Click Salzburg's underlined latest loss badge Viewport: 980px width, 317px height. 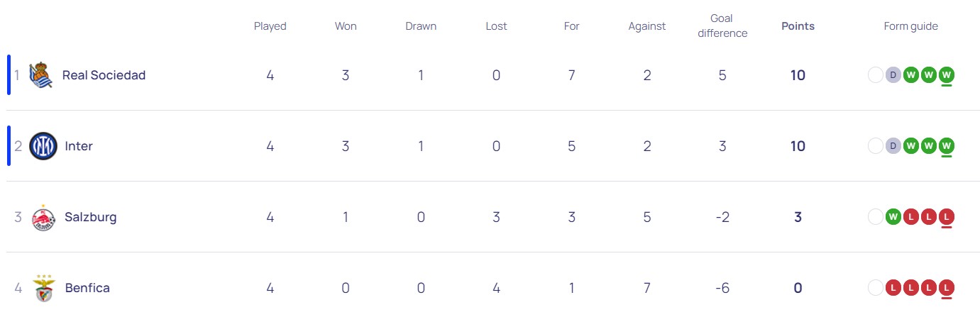[946, 217]
